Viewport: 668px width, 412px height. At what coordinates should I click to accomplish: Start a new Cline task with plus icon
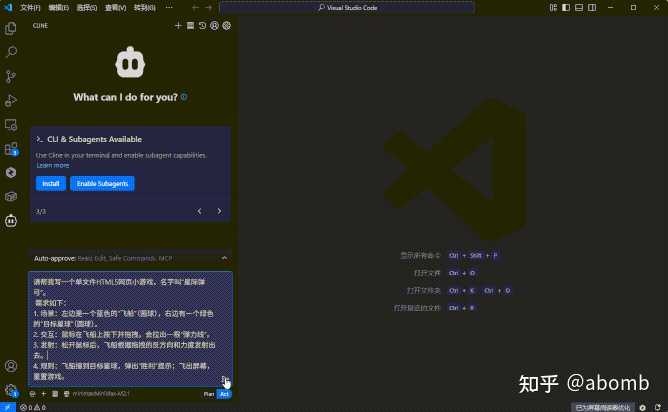[178, 25]
